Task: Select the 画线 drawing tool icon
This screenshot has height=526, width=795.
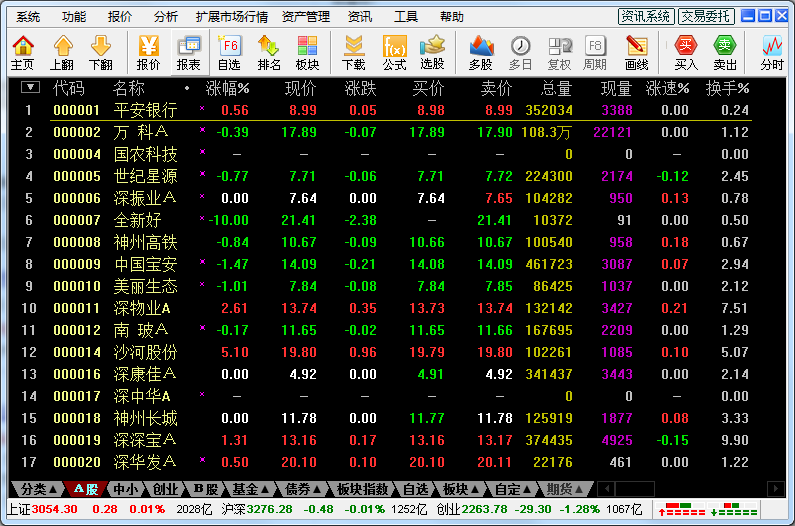Action: [x=636, y=52]
